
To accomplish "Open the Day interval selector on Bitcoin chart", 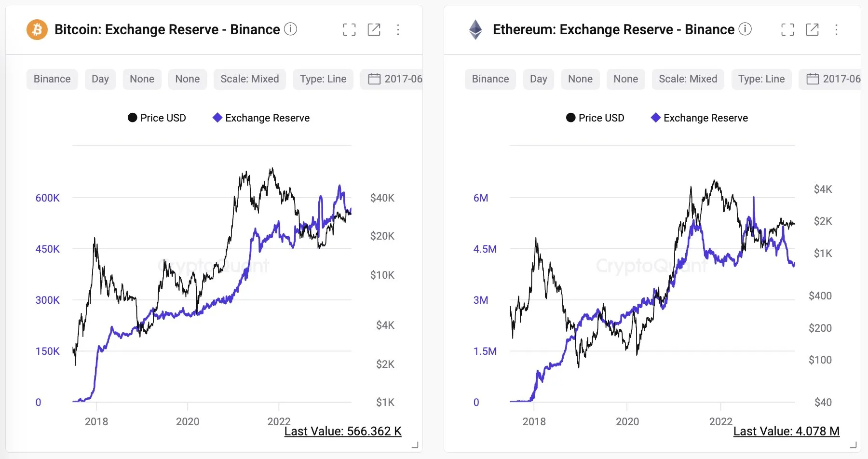I will [x=100, y=79].
